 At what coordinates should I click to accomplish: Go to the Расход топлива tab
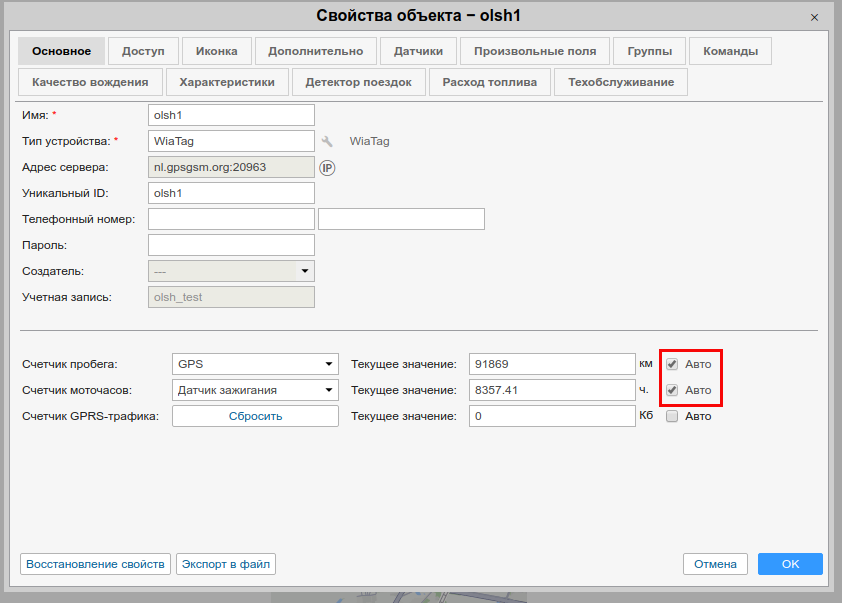pos(490,82)
